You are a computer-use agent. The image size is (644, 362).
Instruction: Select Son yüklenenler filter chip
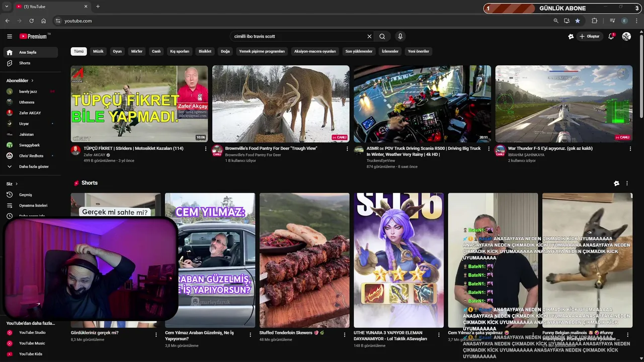(359, 51)
